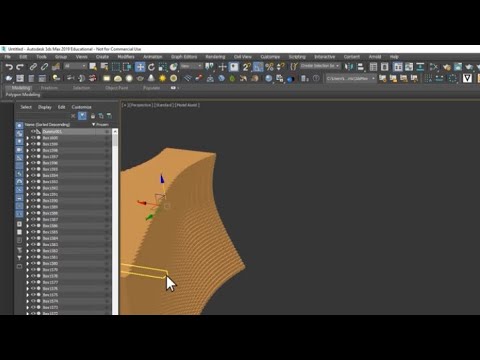
Task: Choose the Select and Rotate tool
Action: pyautogui.click(x=151, y=67)
